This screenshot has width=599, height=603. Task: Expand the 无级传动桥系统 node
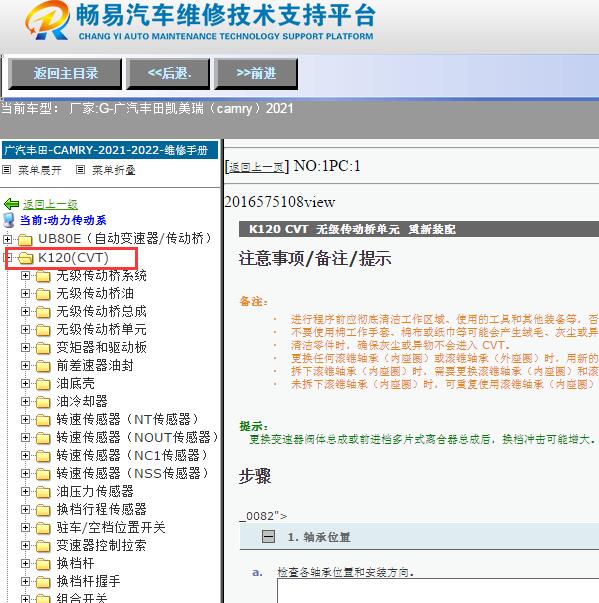[25, 275]
